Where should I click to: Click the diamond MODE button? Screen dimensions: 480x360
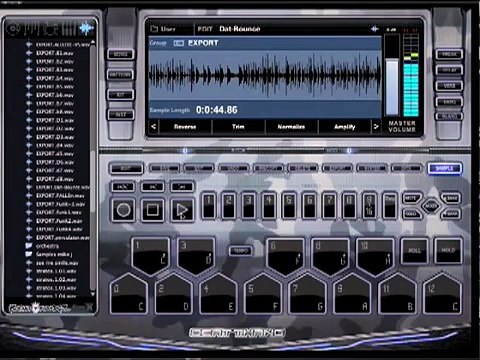[x=431, y=206]
